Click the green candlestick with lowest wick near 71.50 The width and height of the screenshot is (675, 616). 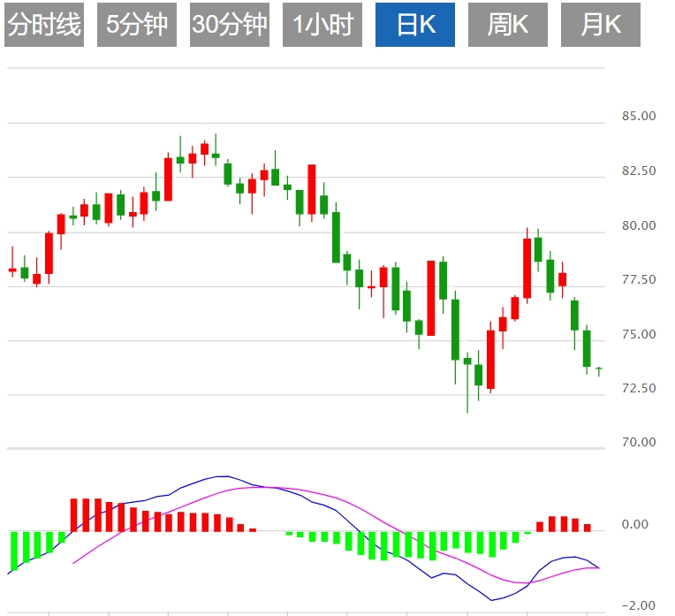467,361
